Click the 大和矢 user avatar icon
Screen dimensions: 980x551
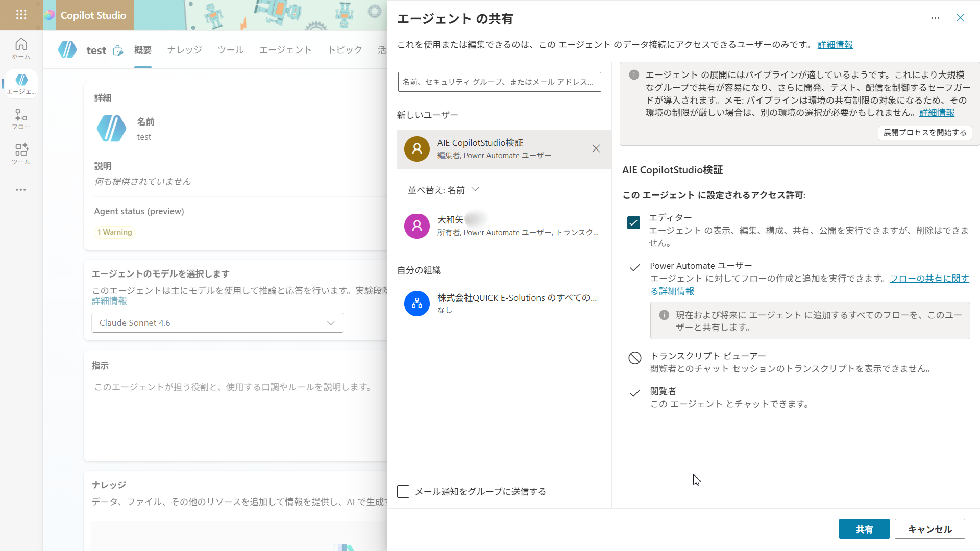[417, 226]
